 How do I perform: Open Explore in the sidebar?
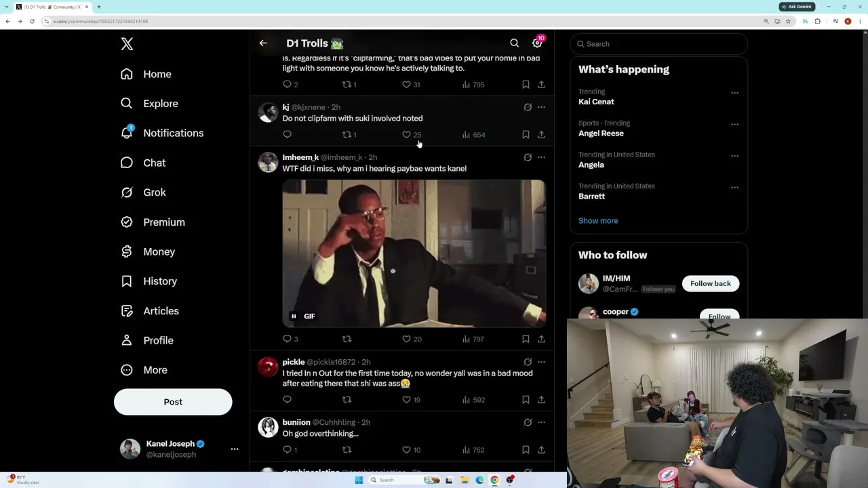pos(149,104)
